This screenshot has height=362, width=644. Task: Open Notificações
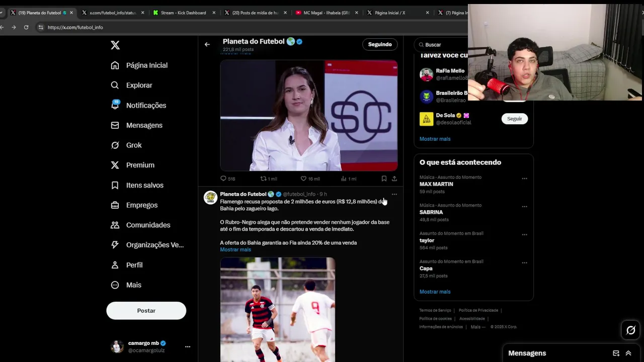[138, 105]
